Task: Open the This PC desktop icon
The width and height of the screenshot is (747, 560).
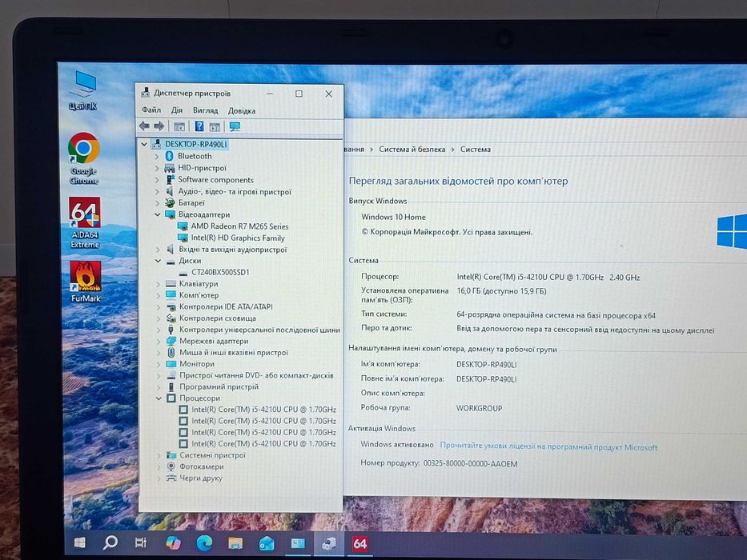Action: (83, 90)
